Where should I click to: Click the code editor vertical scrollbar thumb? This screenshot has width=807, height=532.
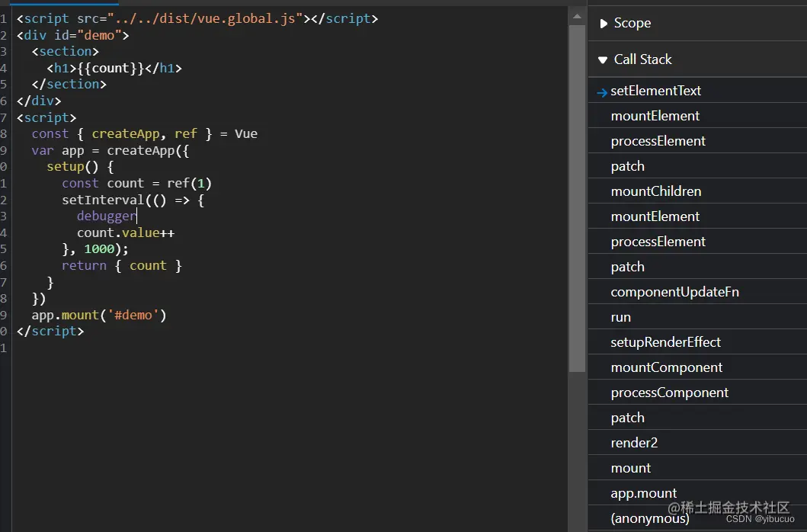pyautogui.click(x=577, y=198)
